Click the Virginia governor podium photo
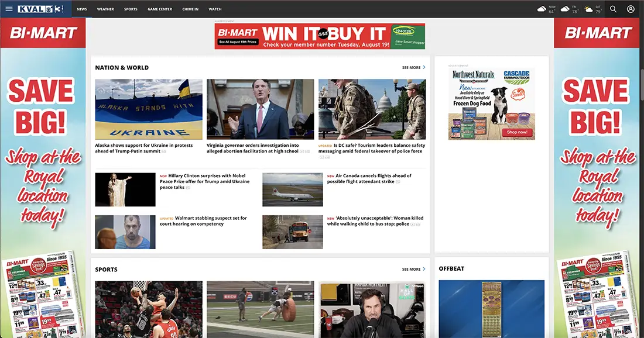This screenshot has width=644, height=338. coord(261,109)
